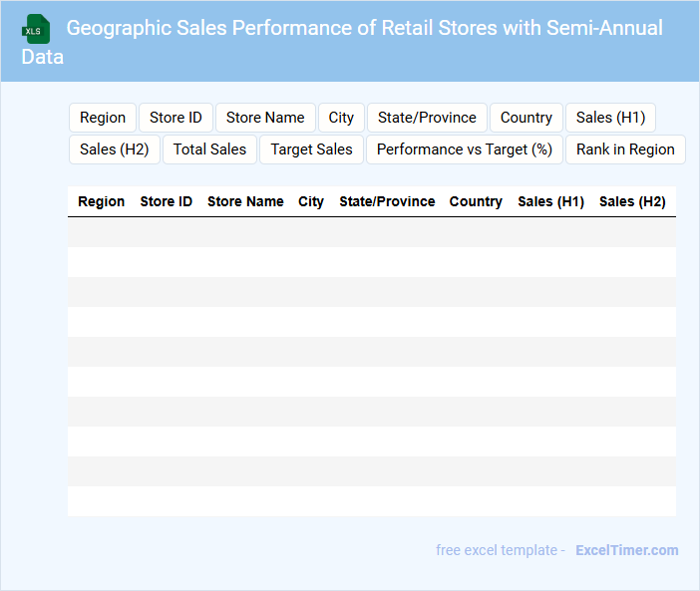This screenshot has height=591, width=700.
Task: Click the Rank in Region tag
Action: (625, 149)
